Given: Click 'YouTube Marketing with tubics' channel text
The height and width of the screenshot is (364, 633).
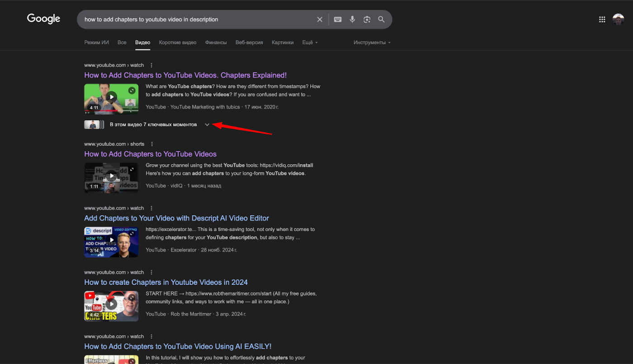Looking at the screenshot, I should click(x=205, y=107).
